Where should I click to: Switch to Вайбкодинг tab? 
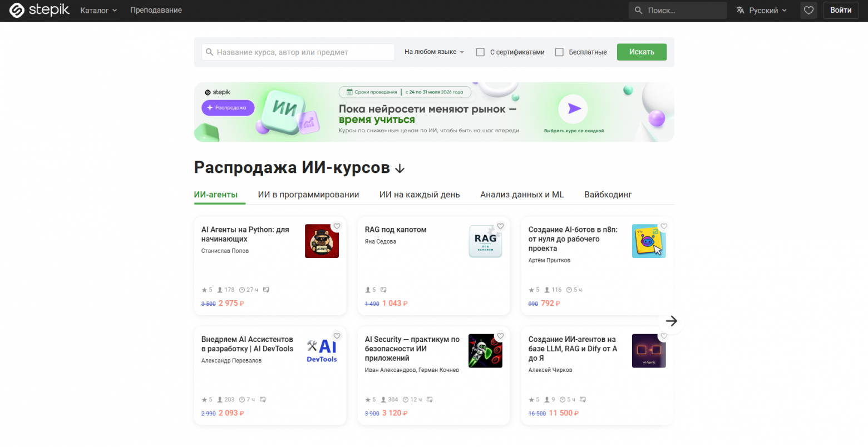click(x=608, y=195)
